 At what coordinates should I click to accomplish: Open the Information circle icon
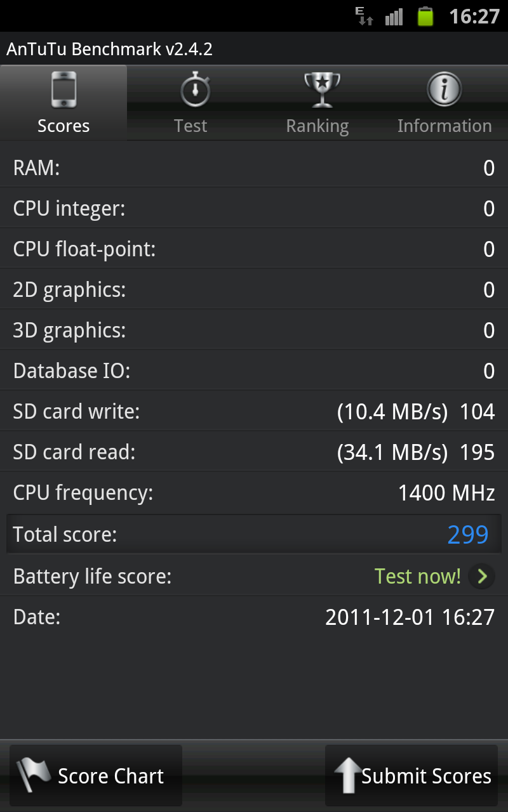pyautogui.click(x=444, y=89)
